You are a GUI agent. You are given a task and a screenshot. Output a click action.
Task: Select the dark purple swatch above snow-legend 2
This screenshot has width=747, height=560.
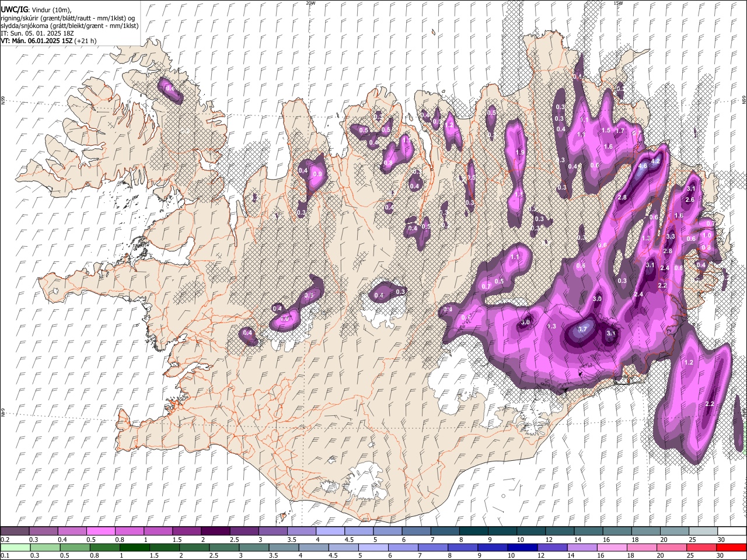[x=215, y=531]
